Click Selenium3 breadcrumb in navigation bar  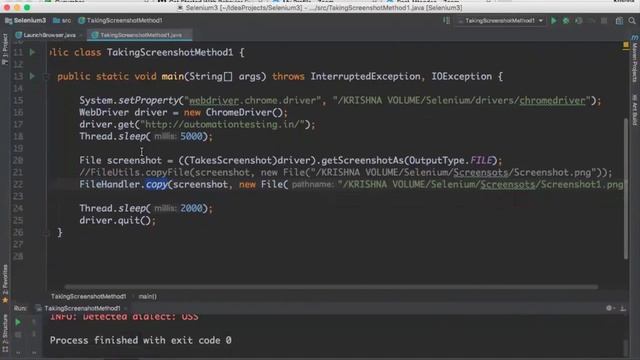25,20
